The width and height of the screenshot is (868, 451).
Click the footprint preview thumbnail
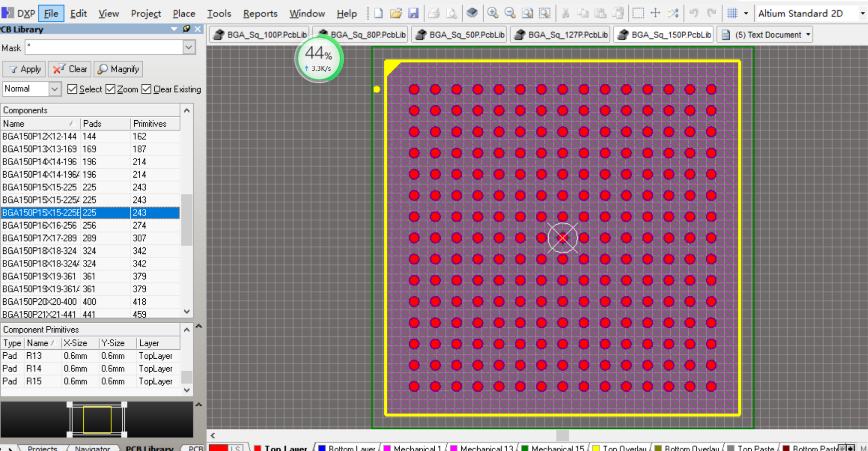[97, 420]
